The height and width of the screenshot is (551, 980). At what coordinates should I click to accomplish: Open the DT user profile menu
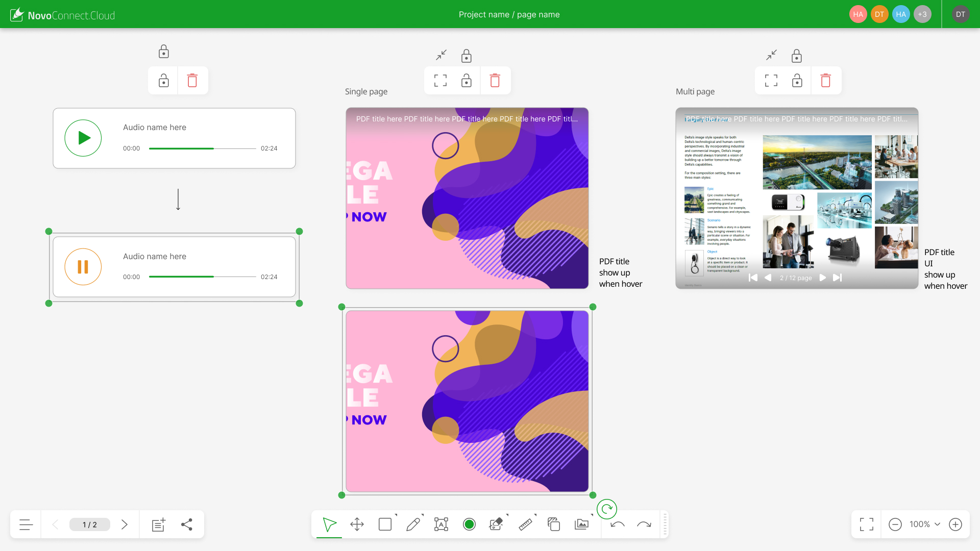pos(961,14)
